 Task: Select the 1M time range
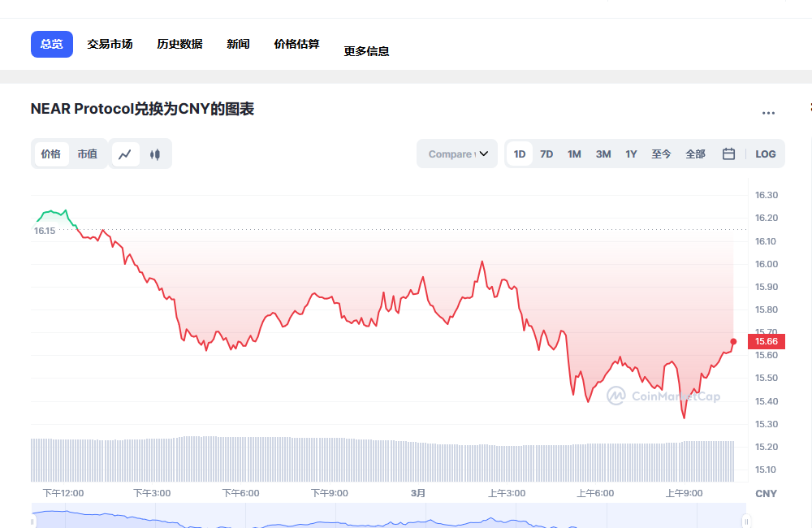click(574, 154)
